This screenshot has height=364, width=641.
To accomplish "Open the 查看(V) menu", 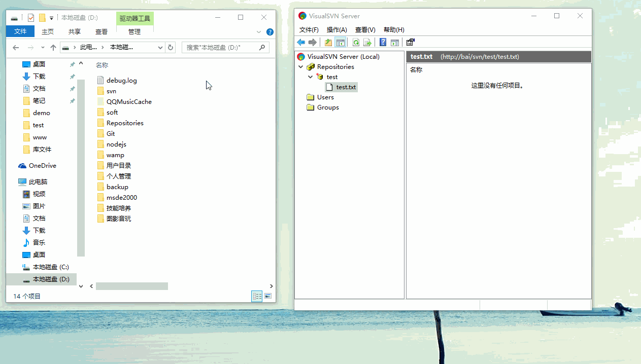I will (365, 30).
